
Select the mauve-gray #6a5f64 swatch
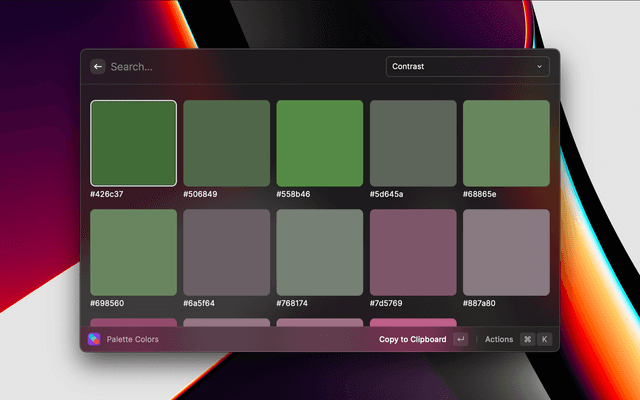(x=227, y=252)
